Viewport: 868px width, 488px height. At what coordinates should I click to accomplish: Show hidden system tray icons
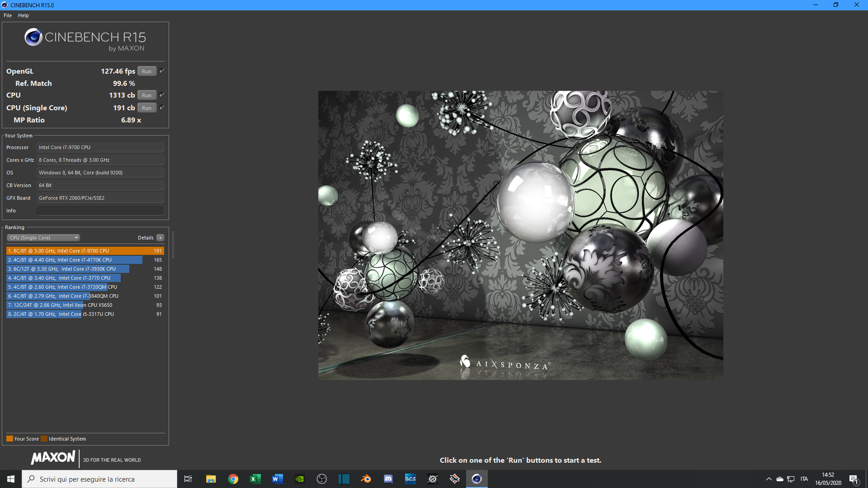click(x=769, y=479)
